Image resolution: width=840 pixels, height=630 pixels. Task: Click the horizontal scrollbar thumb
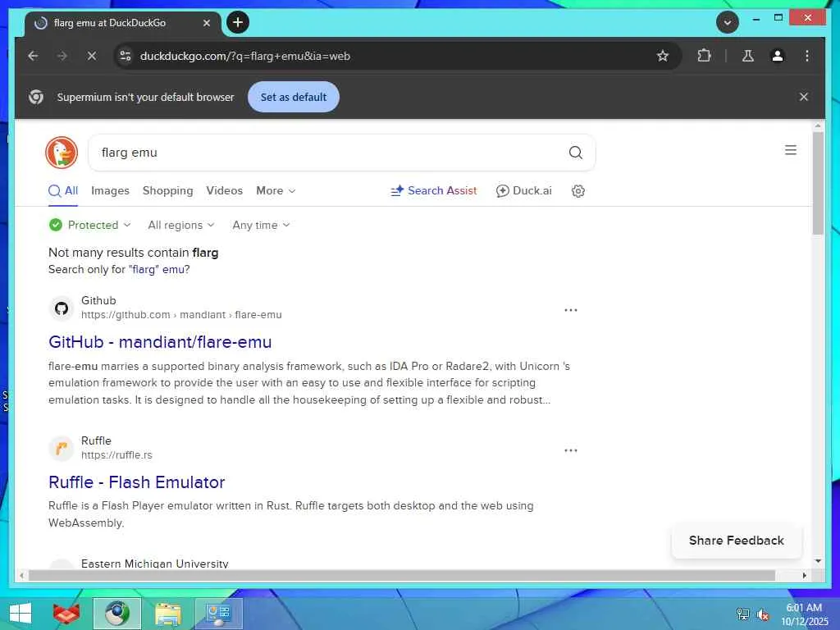tap(402, 575)
